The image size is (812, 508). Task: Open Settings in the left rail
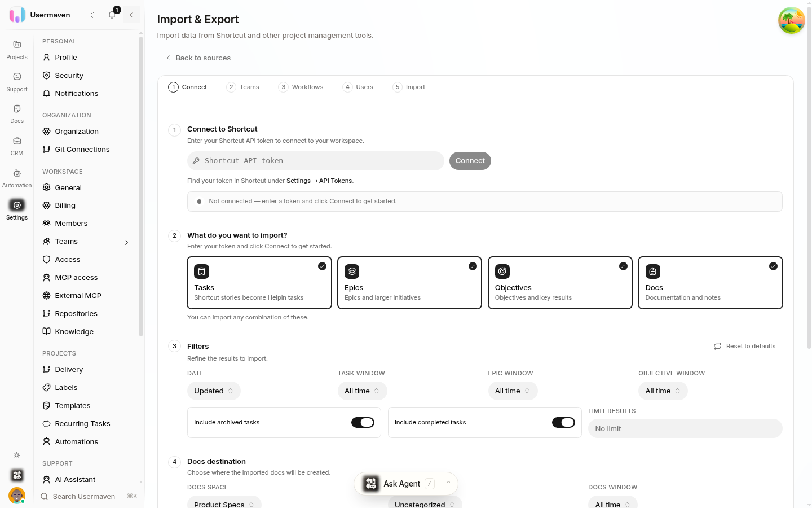coord(17,209)
